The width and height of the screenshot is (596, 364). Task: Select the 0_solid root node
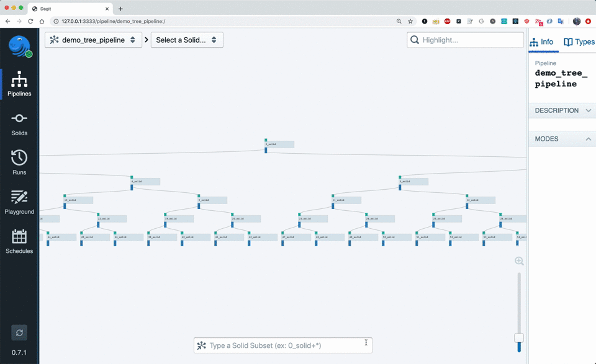point(279,144)
